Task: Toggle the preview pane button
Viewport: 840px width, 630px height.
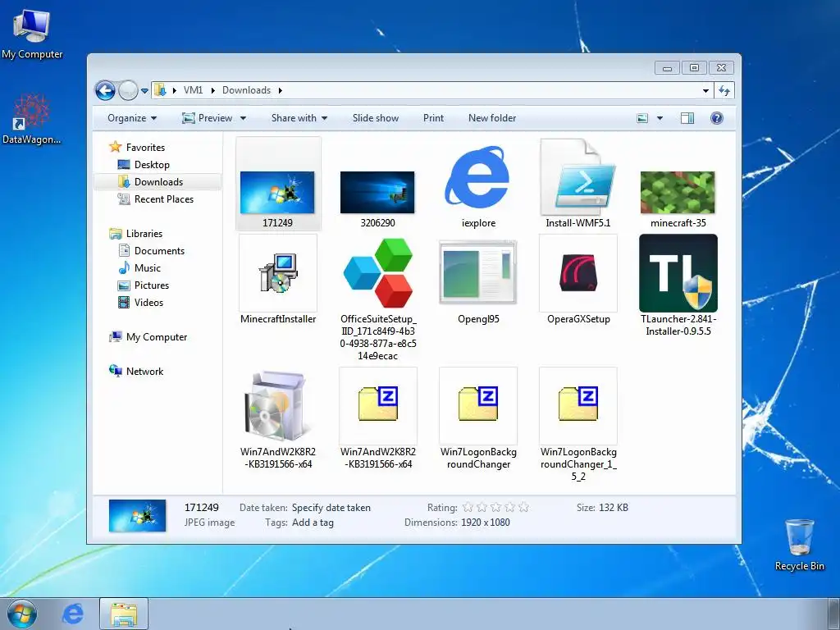Action: click(687, 118)
